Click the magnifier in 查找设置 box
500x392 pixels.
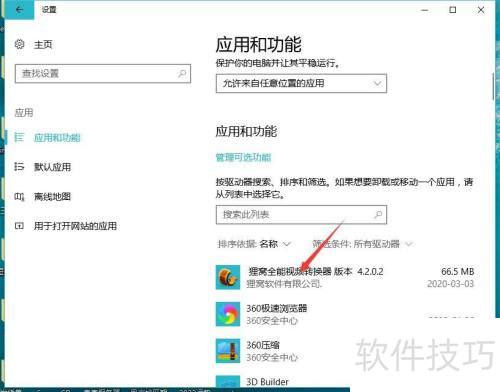182,73
